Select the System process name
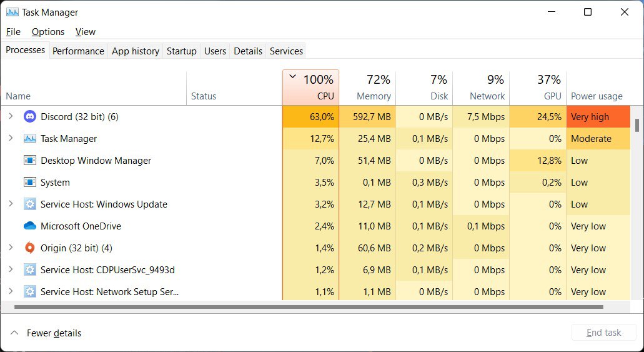 [x=55, y=182]
